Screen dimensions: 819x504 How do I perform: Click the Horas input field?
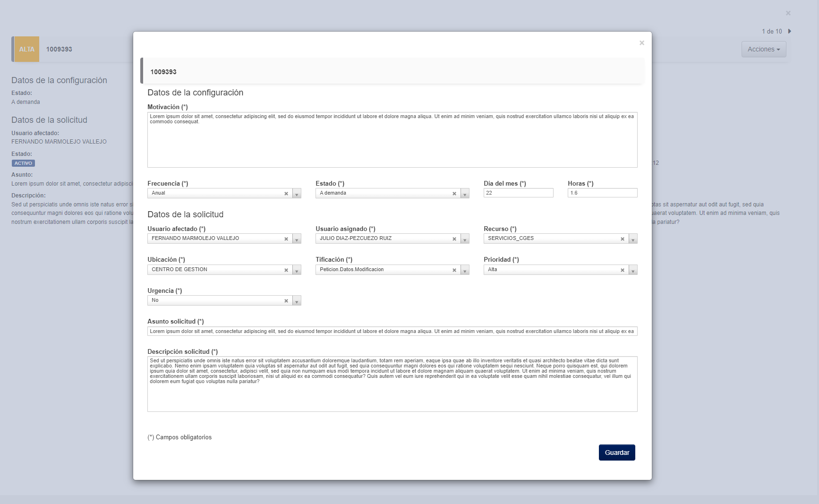pyautogui.click(x=603, y=193)
